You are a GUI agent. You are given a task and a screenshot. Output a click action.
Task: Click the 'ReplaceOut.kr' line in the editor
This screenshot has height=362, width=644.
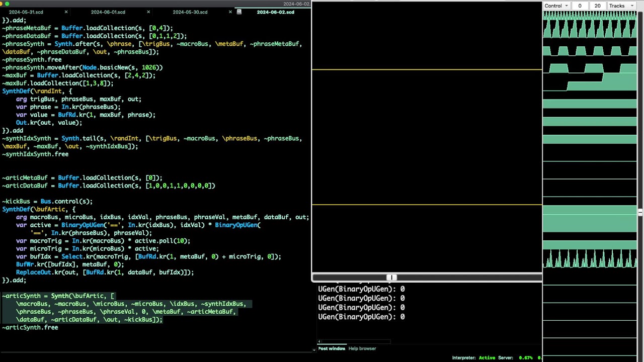pos(105,272)
